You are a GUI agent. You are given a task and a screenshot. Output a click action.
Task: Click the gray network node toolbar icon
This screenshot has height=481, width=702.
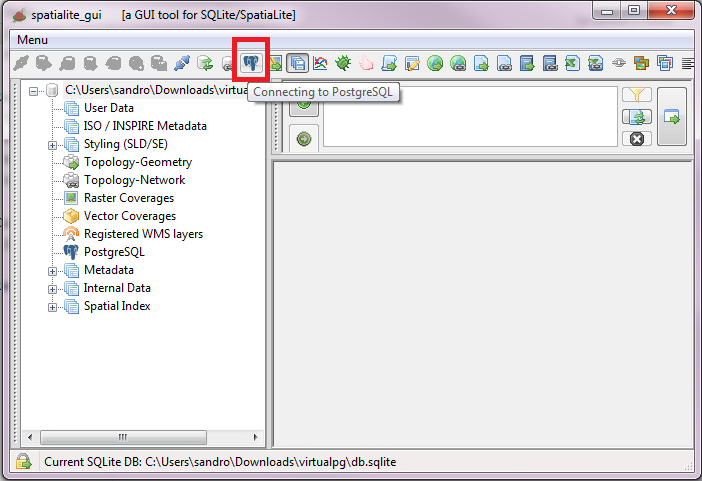619,63
